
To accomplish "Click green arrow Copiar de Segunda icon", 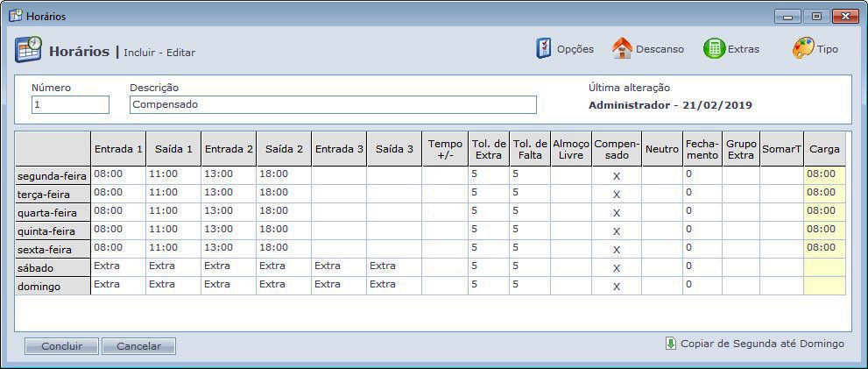I will 671,344.
